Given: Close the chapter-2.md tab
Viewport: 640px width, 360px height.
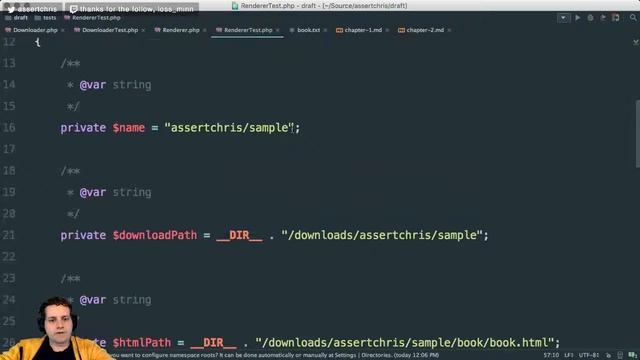Looking at the screenshot, I should [x=449, y=30].
